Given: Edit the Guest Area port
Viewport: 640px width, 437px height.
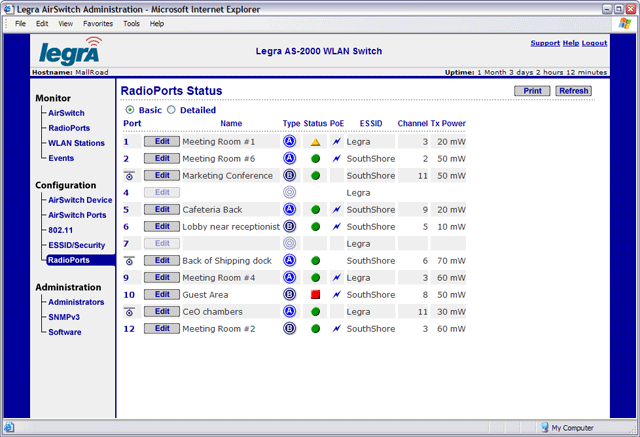Looking at the screenshot, I should (162, 295).
